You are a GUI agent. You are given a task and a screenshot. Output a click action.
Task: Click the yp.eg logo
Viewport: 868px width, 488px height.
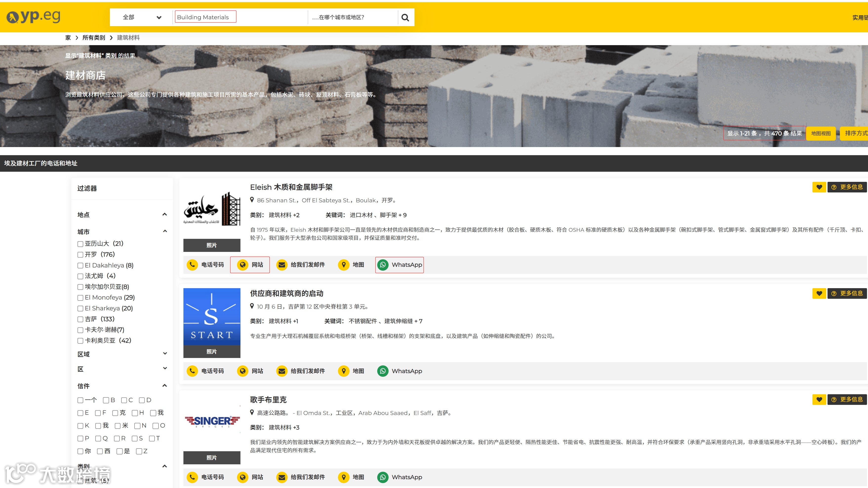34,17
